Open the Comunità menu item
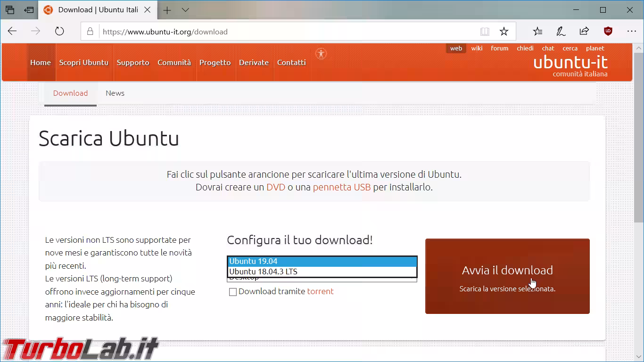Image resolution: width=644 pixels, height=362 pixels. (x=174, y=62)
